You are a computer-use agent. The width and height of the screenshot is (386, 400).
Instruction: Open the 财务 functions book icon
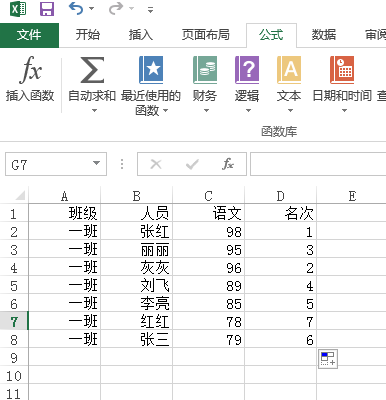(205, 70)
